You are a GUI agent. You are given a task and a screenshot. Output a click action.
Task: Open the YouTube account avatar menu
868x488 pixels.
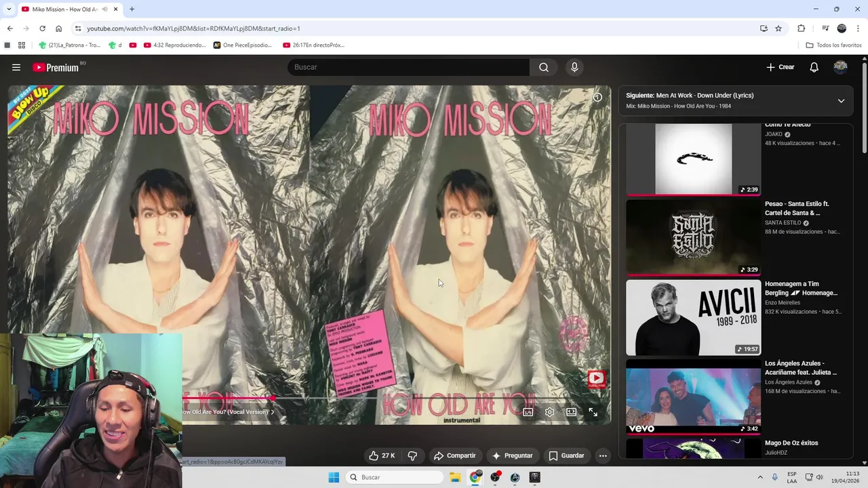(x=840, y=67)
